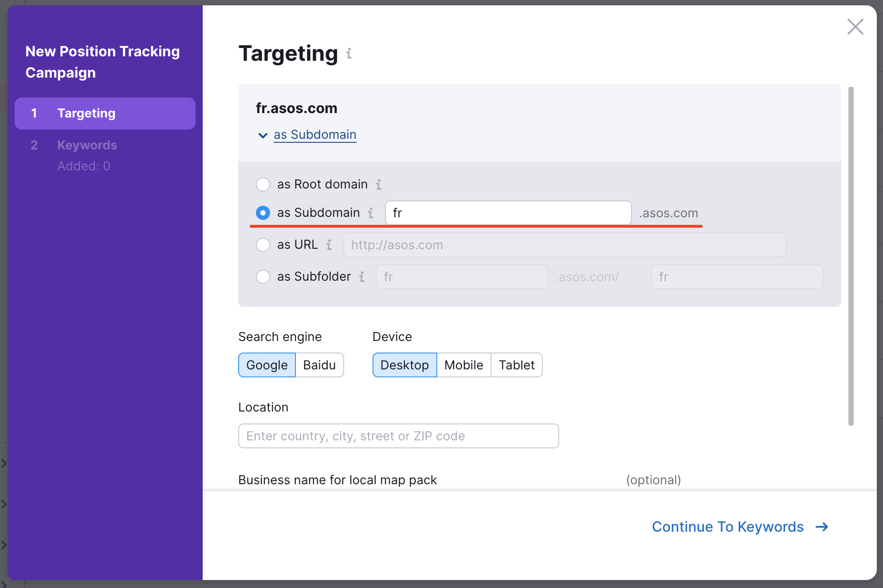Select the as Root domain radio button
The height and width of the screenshot is (588, 883).
(263, 184)
